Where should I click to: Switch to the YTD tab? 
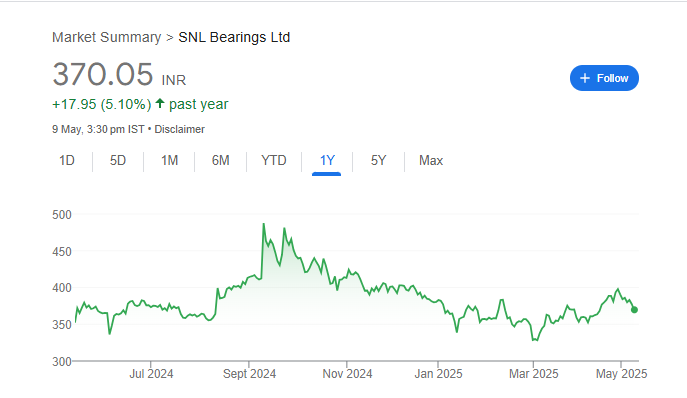pyautogui.click(x=274, y=160)
